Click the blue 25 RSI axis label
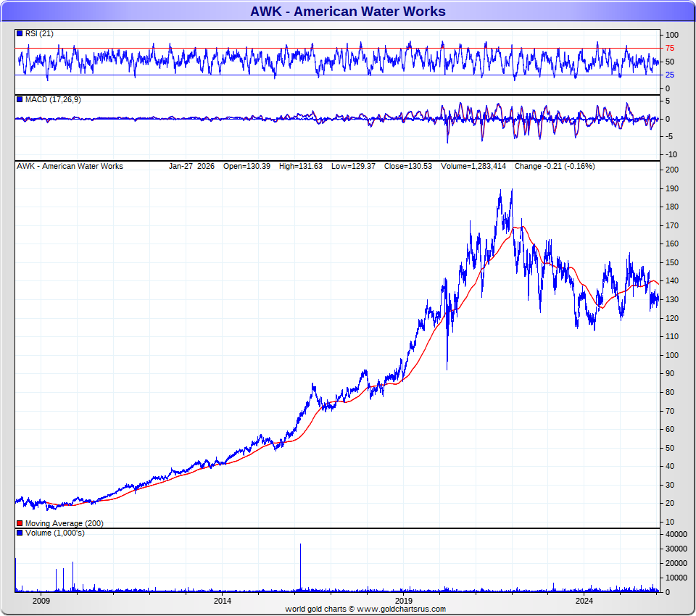The width and height of the screenshot is (696, 616). [x=670, y=75]
